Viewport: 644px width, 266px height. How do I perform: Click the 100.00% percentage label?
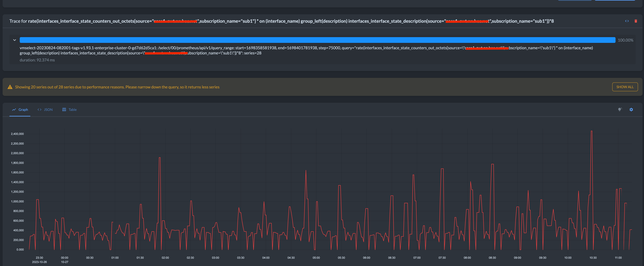click(x=626, y=40)
